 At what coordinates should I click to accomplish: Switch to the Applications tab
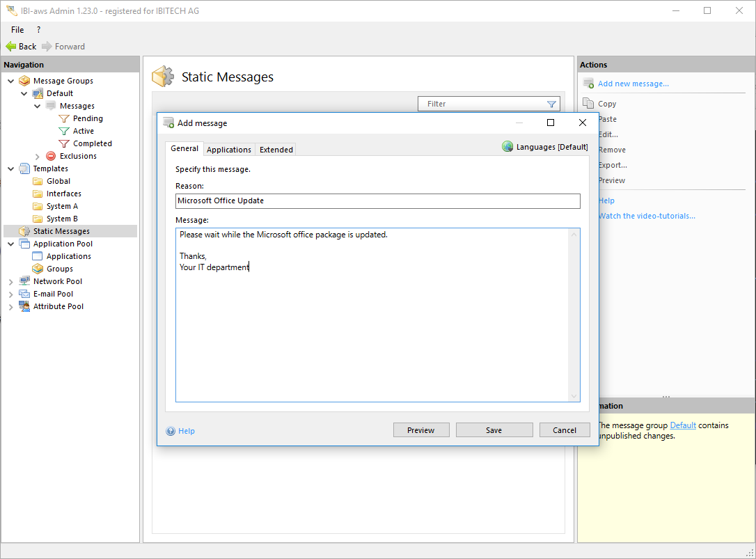pos(228,150)
